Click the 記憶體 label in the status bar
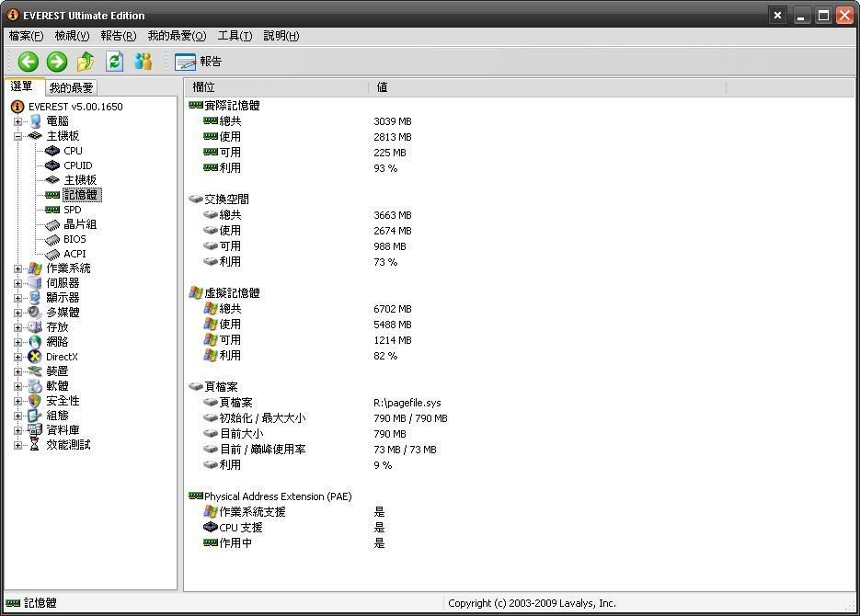860x616 pixels. pyautogui.click(x=40, y=603)
